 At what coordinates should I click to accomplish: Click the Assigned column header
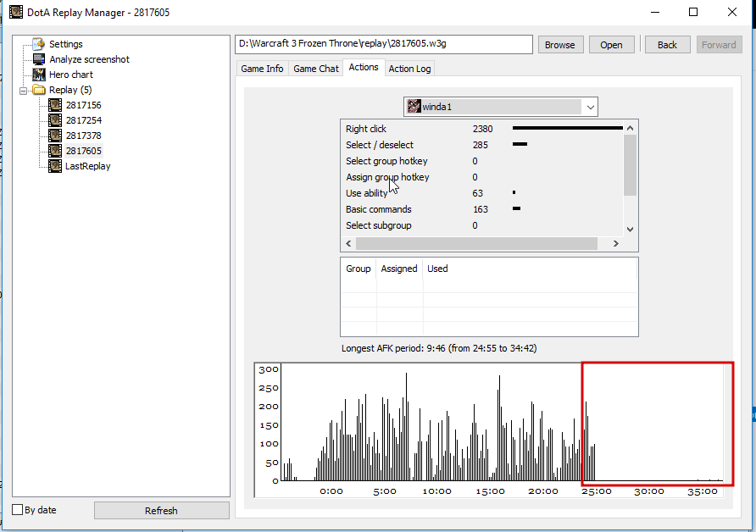click(x=399, y=269)
